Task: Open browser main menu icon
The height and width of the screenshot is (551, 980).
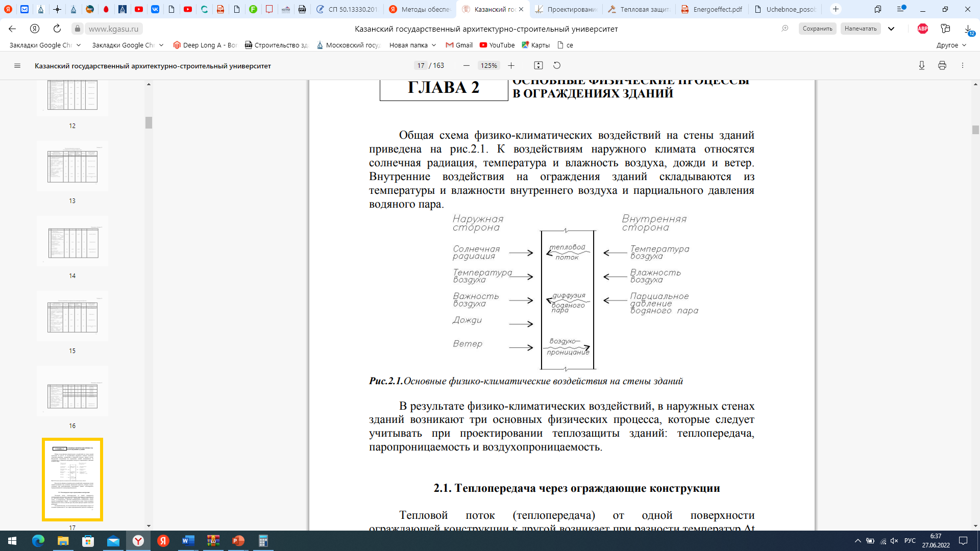Action: click(901, 9)
